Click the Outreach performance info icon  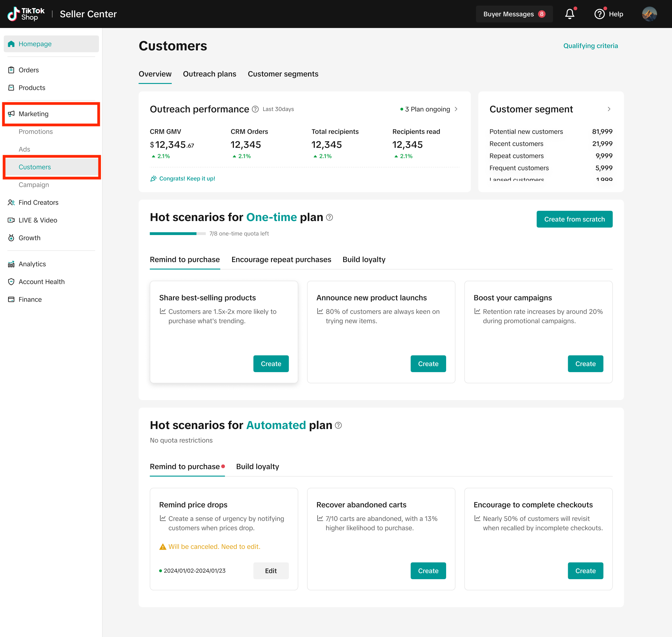click(255, 109)
